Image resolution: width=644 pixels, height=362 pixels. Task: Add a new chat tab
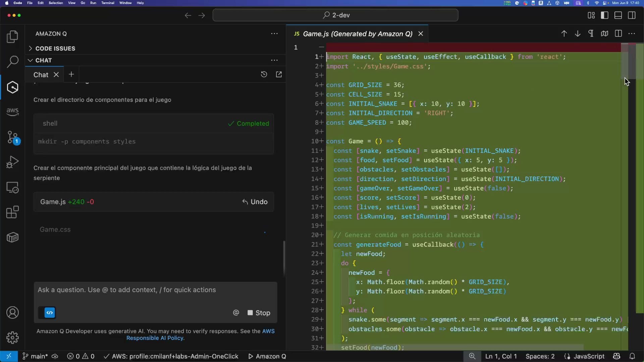[x=71, y=74]
